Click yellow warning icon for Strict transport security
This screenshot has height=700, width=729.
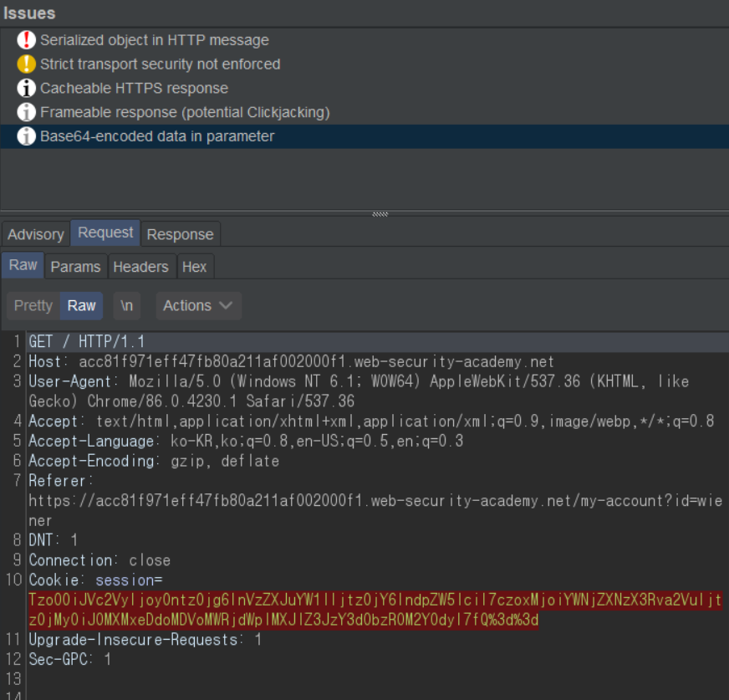point(27,64)
